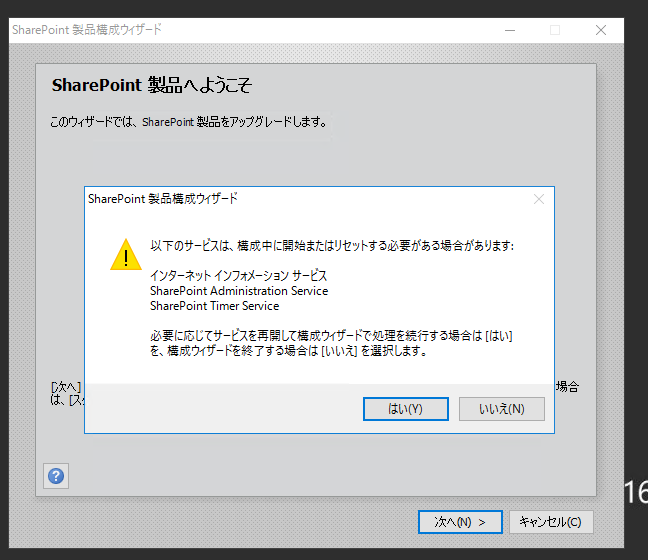Close the main SharePoint wizard window
Viewport: 648px width, 560px height.
coord(601,30)
